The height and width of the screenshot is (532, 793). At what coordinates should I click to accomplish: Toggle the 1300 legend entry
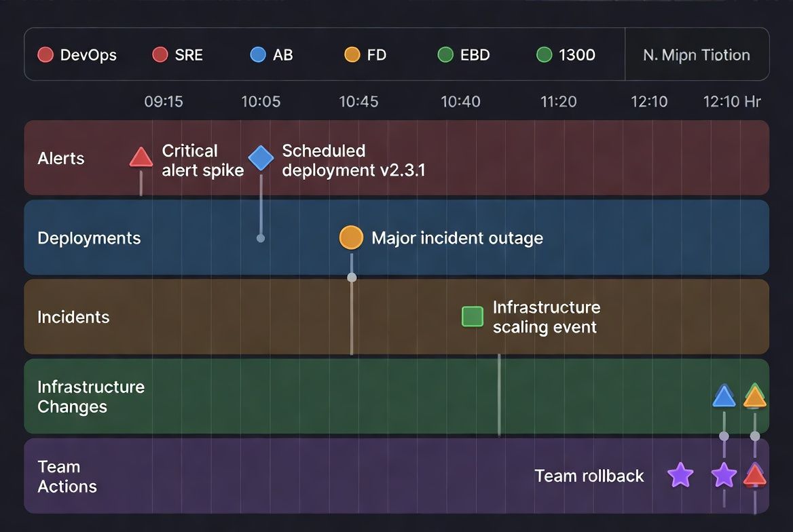coord(566,54)
